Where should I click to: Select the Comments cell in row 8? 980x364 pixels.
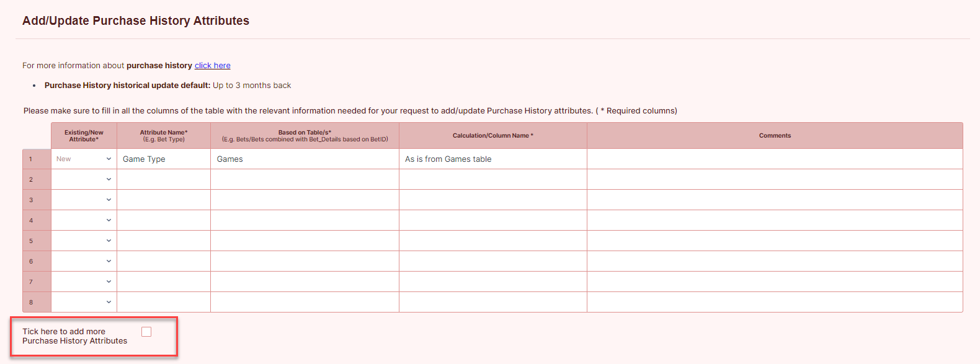775,302
